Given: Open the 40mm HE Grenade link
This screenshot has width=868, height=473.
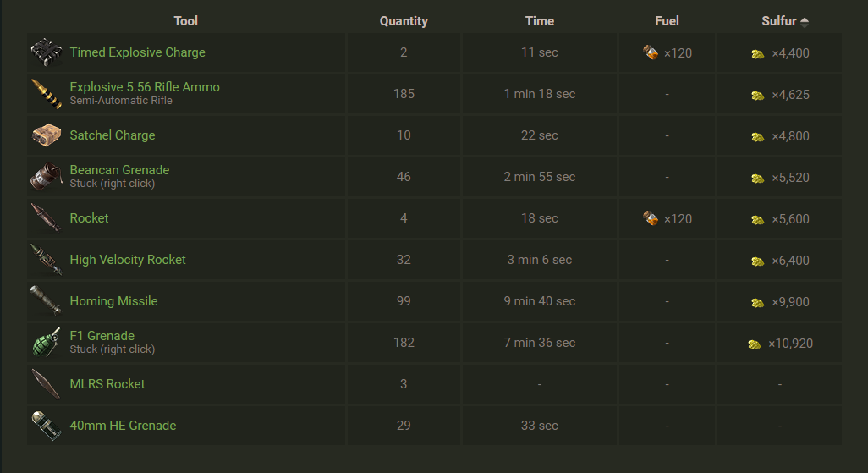Looking at the screenshot, I should [123, 426].
